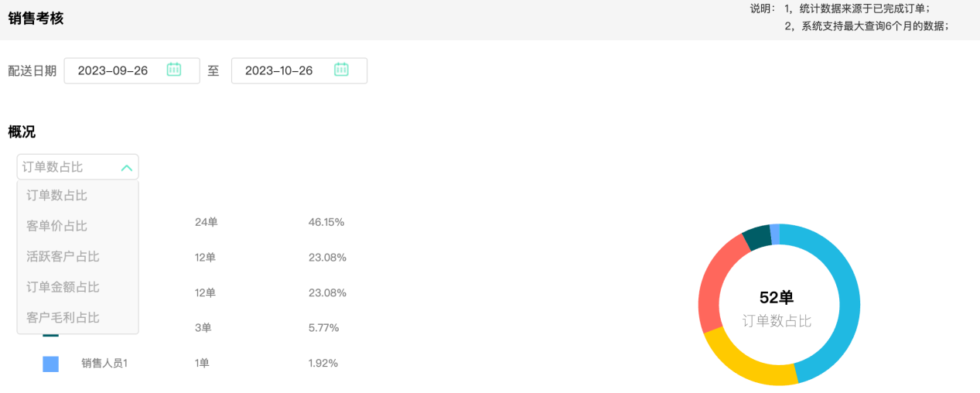Open the start date calendar icon
This screenshot has height=393, width=980.
click(x=174, y=70)
